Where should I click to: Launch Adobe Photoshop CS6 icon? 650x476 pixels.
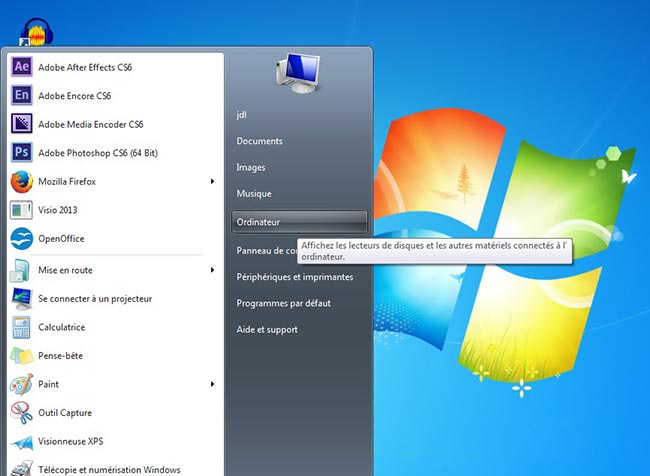(x=22, y=153)
